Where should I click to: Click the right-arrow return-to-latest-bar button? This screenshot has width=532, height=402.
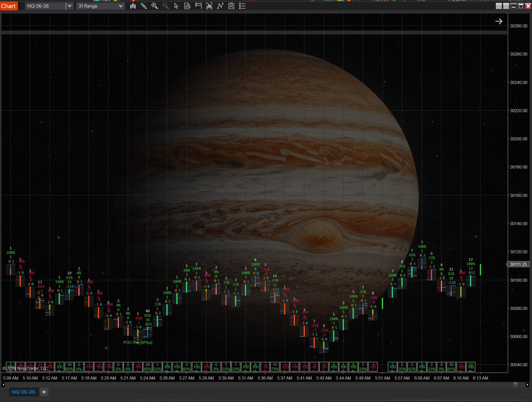(x=499, y=21)
